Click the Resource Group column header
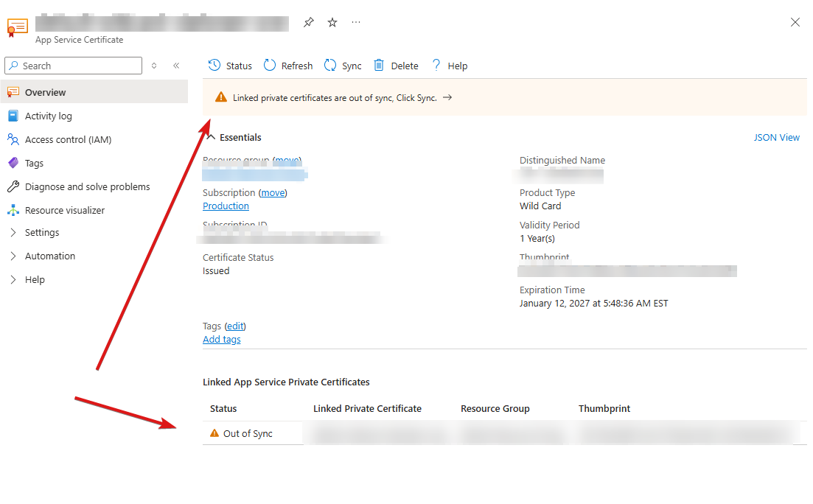The height and width of the screenshot is (504, 813). [495, 409]
